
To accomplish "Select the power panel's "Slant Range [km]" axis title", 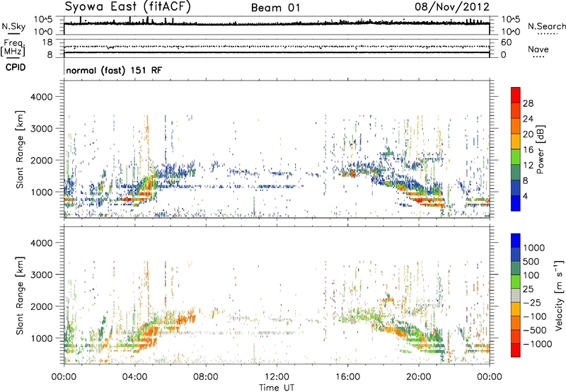I will pyautogui.click(x=20, y=149).
